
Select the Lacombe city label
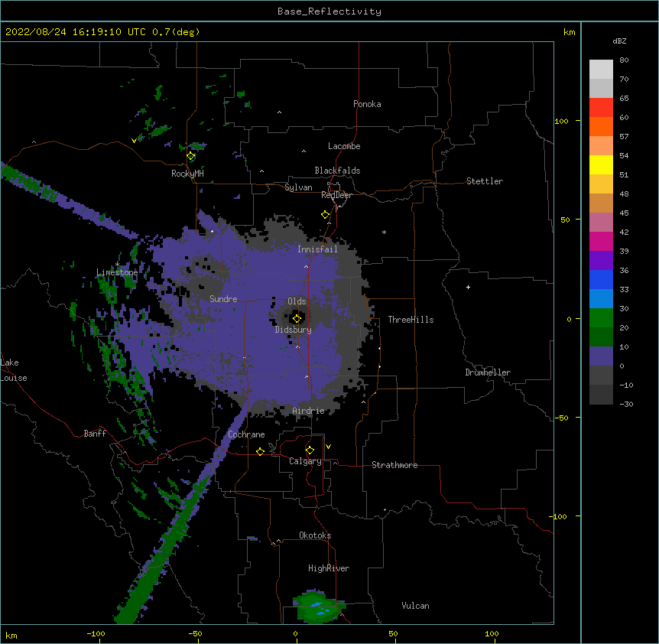[x=344, y=146]
